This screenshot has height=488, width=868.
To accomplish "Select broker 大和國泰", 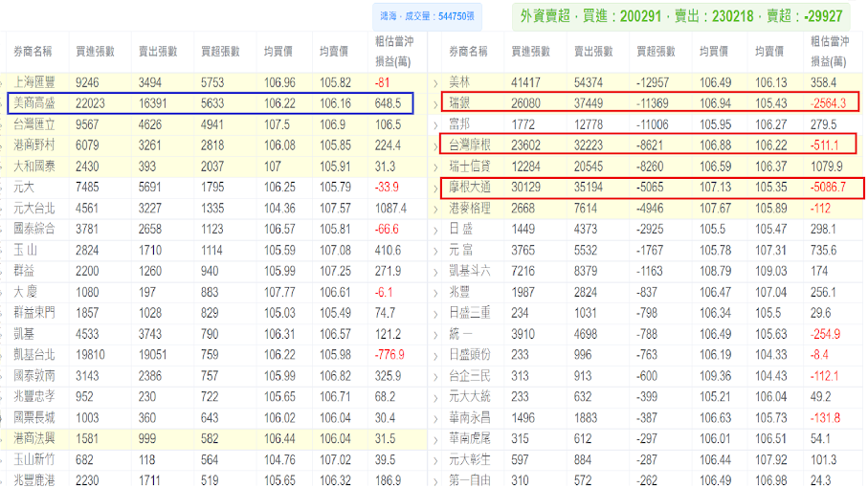I will point(34,166).
